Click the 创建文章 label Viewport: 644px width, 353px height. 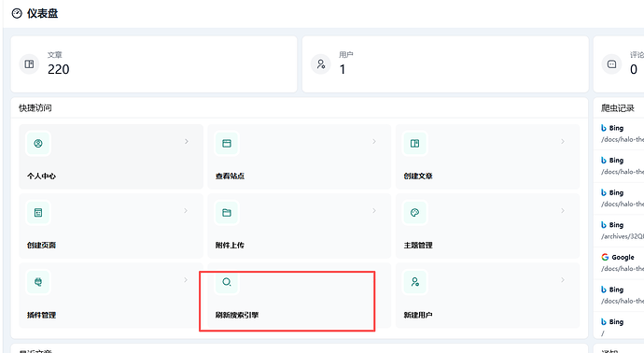pos(418,176)
